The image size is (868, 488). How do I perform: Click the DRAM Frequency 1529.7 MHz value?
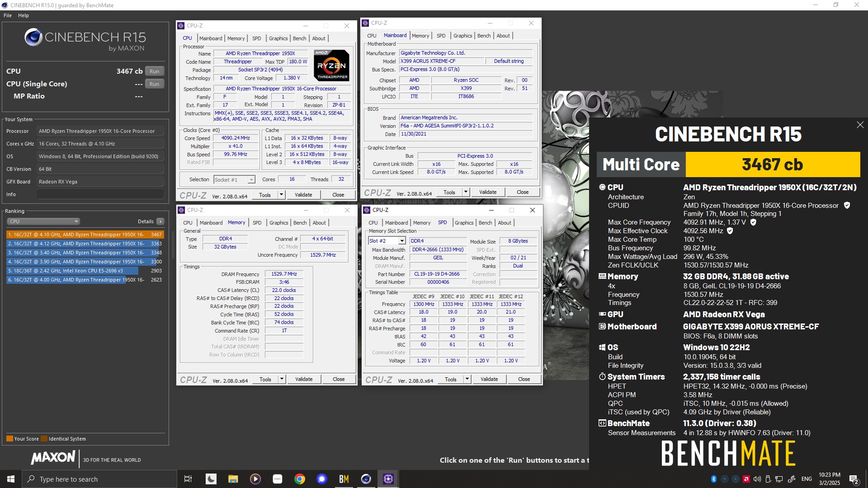tap(284, 274)
